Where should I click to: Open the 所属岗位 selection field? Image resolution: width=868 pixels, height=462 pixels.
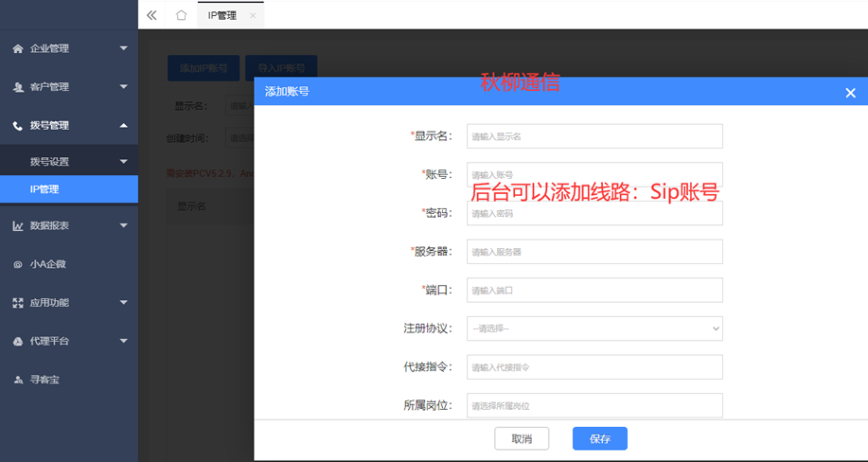(594, 405)
